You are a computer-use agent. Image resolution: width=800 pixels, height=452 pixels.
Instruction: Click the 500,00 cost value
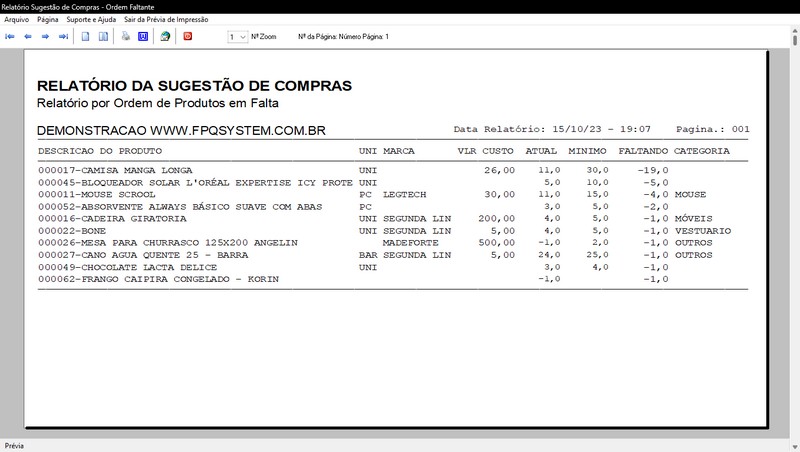(x=496, y=243)
